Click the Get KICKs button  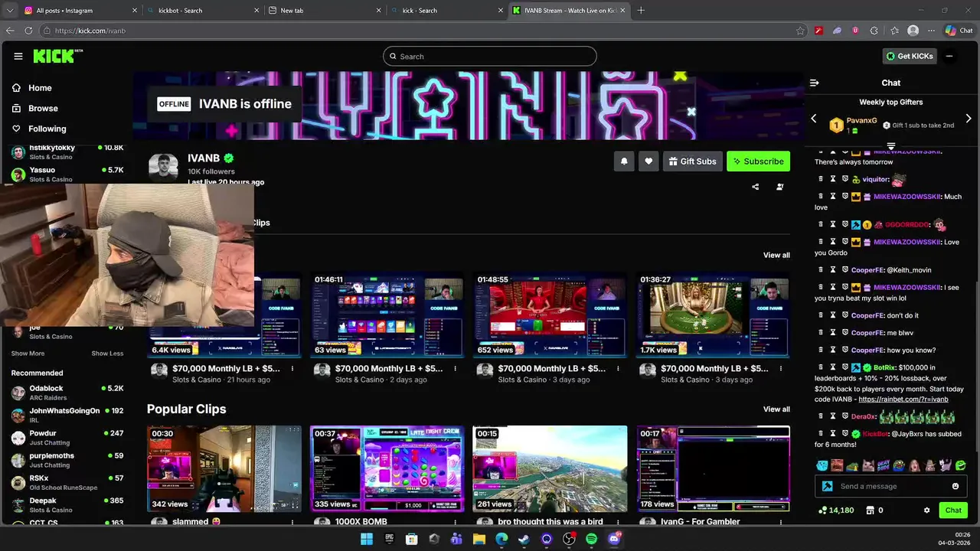coord(910,56)
